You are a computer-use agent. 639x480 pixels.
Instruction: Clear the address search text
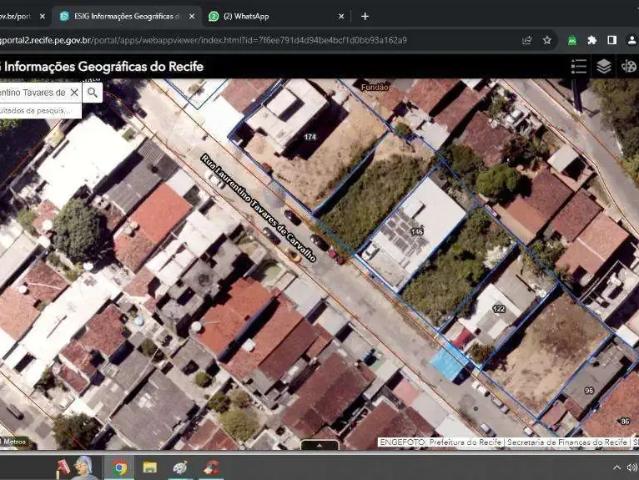[74, 92]
